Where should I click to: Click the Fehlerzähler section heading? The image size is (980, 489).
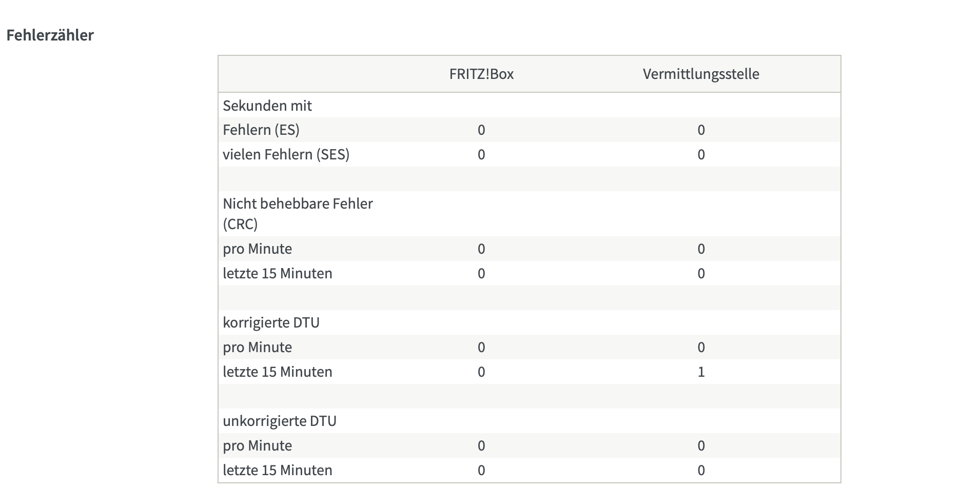50,35
